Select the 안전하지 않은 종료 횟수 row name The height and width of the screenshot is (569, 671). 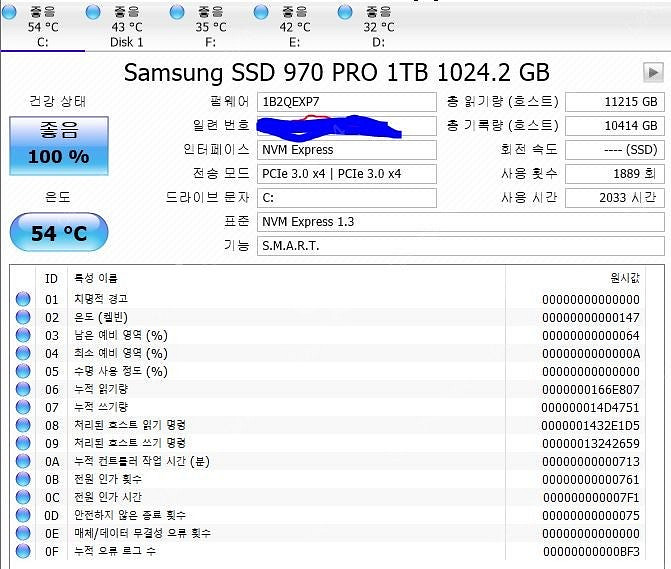click(130, 515)
